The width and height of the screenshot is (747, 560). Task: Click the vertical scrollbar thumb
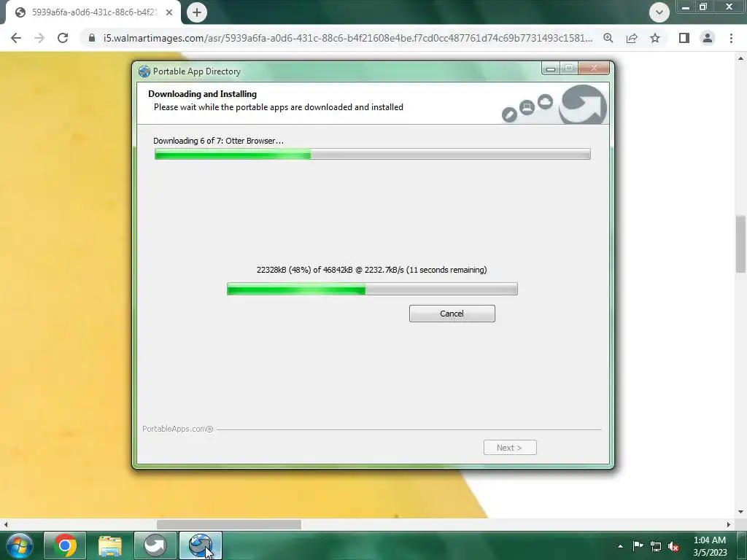click(741, 244)
